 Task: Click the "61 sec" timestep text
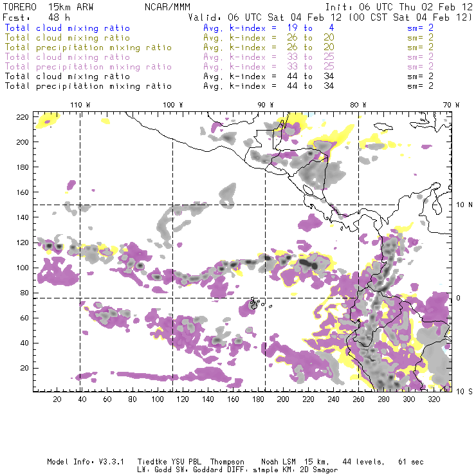pyautogui.click(x=411, y=462)
